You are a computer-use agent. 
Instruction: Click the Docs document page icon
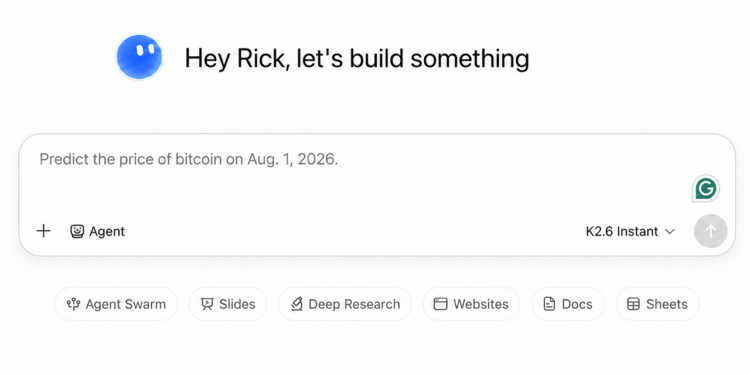click(549, 304)
